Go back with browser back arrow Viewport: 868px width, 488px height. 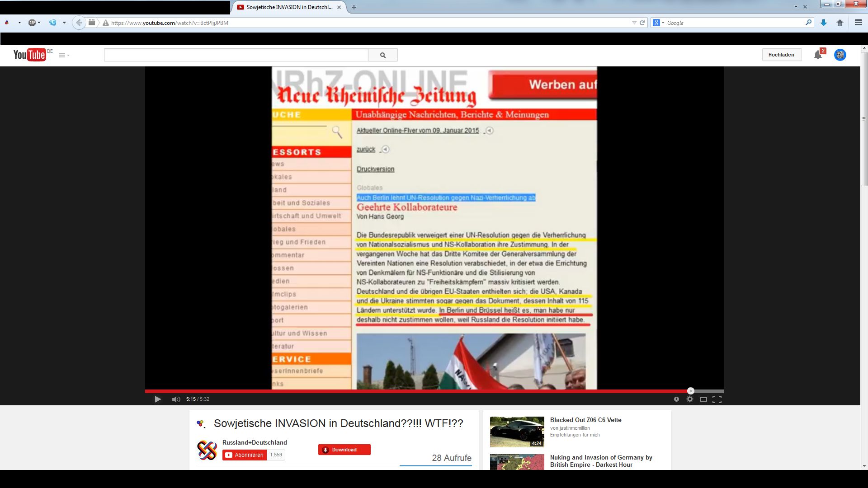click(79, 23)
